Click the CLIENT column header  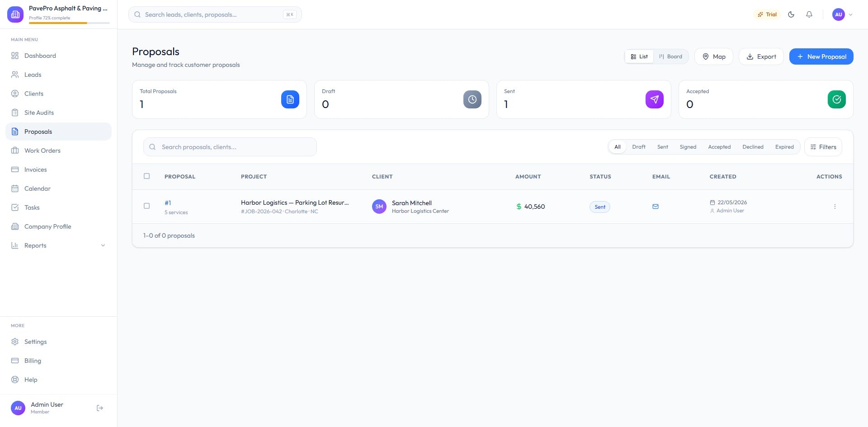click(x=382, y=177)
